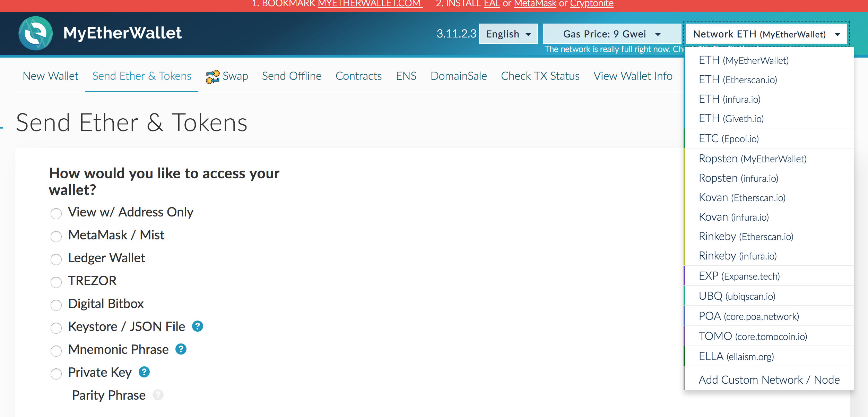Click the MyEtherWallet logo icon
The height and width of the screenshot is (417, 868).
point(35,33)
